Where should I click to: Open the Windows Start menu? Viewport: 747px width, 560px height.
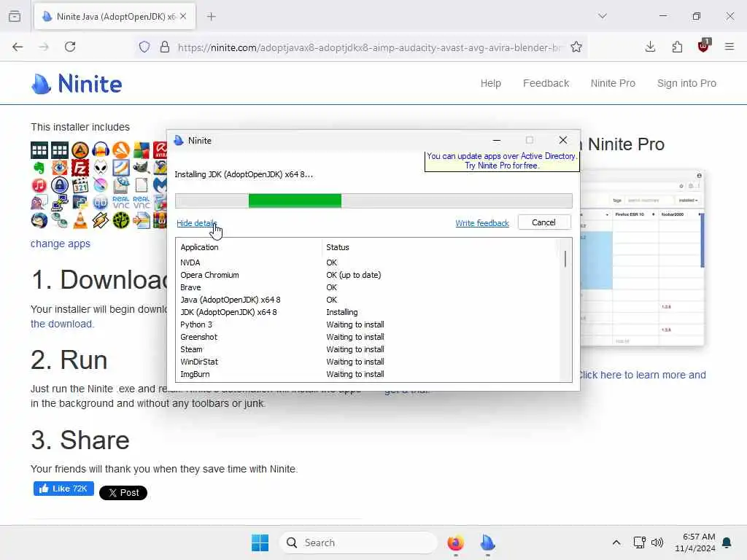click(260, 542)
